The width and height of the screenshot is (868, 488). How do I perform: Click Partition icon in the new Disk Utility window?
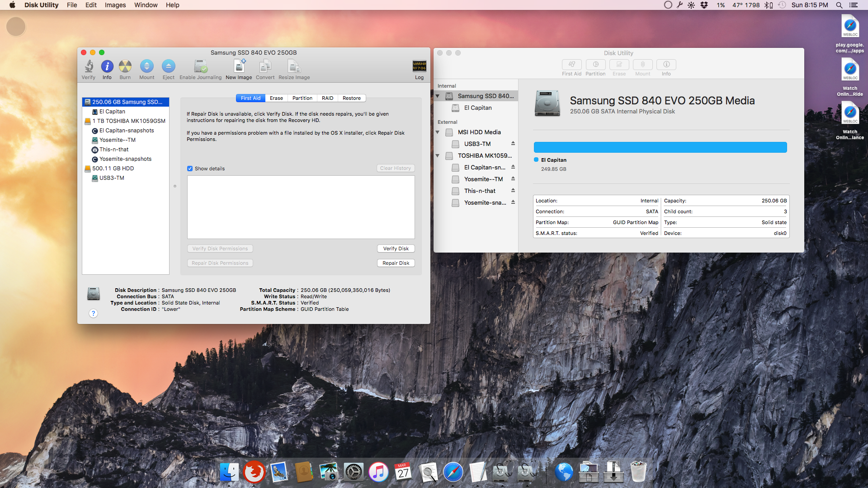595,64
